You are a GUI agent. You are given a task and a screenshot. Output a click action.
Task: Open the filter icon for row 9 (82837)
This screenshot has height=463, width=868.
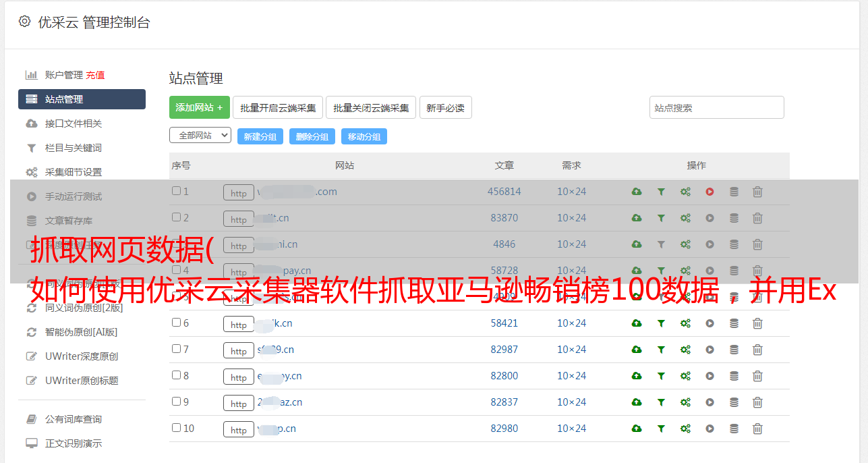(x=661, y=402)
